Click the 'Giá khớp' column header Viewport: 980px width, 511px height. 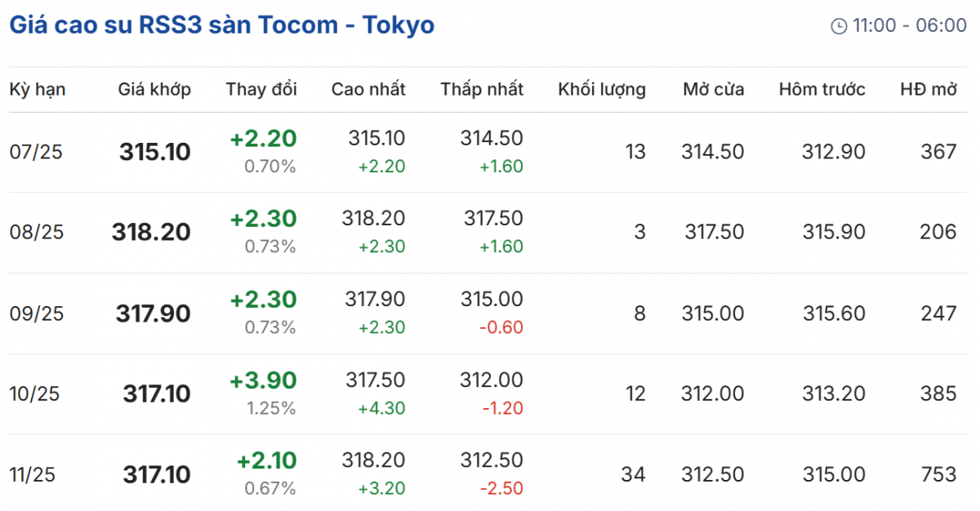tap(154, 90)
